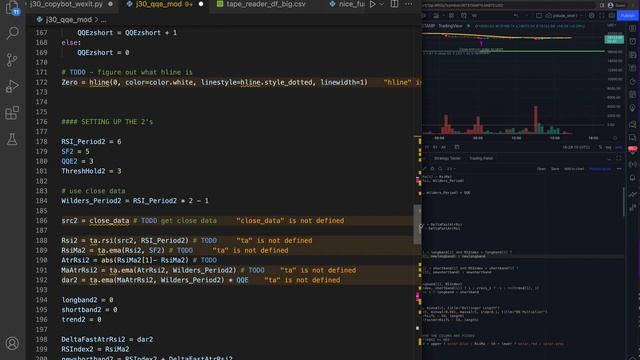Screen dimensions: 640x360
Task: Open the browser profile avatar icon
Action: point(610,5)
